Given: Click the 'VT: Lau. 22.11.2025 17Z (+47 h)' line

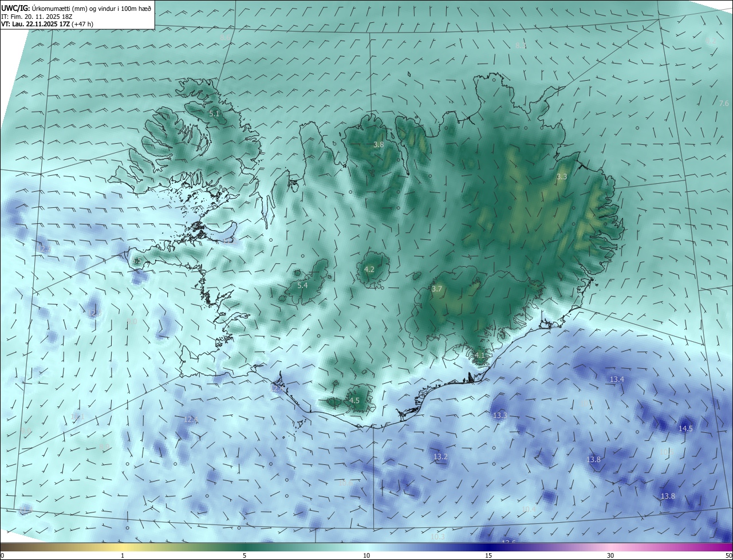Looking at the screenshot, I should point(48,24).
